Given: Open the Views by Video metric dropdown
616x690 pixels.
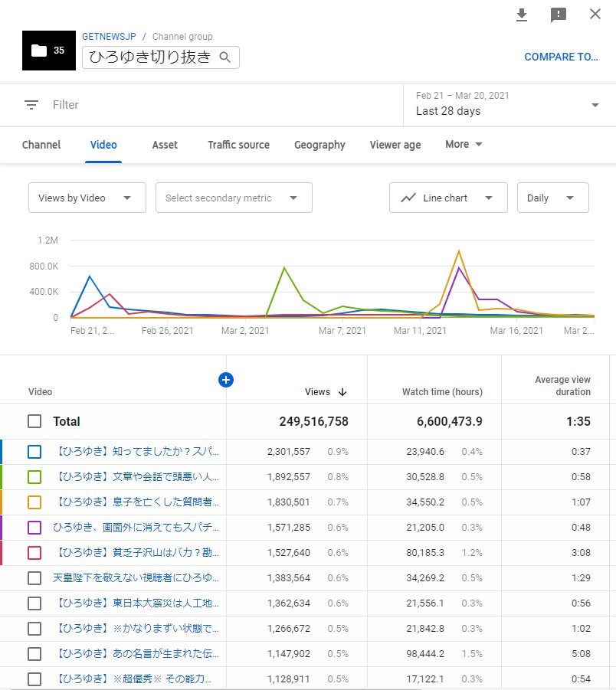Looking at the screenshot, I should (87, 198).
